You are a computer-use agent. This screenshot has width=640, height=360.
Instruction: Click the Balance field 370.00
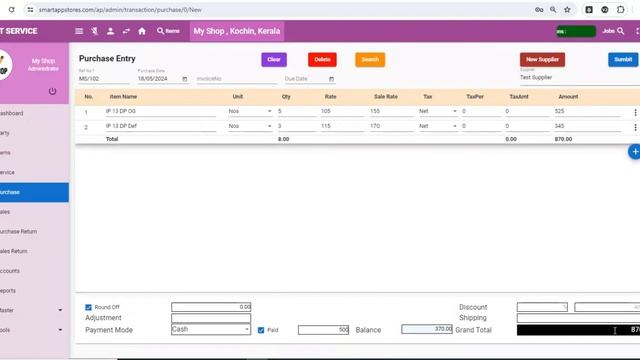(x=427, y=329)
